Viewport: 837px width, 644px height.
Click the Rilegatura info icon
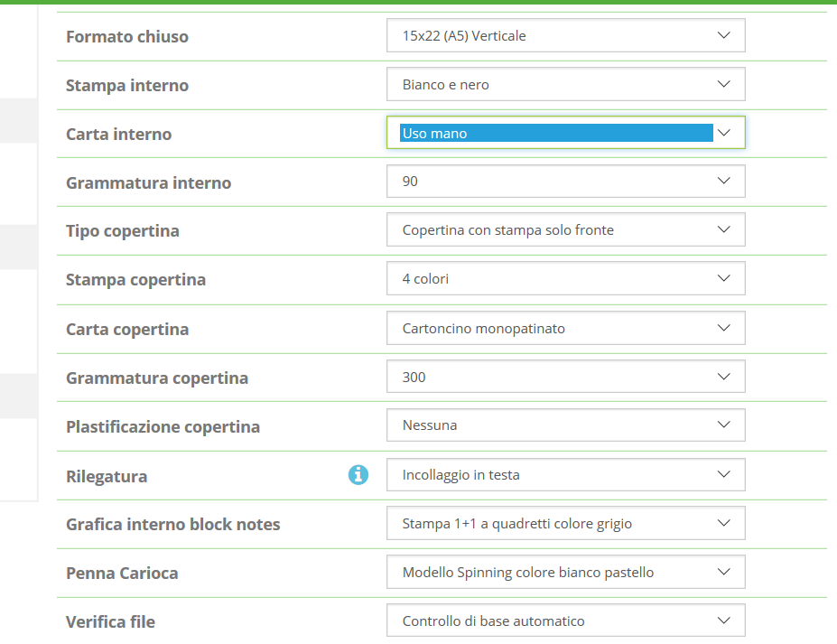[358, 474]
